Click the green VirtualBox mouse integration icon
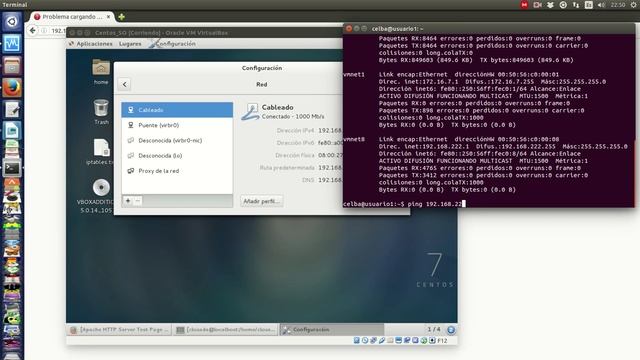 coord(424,340)
